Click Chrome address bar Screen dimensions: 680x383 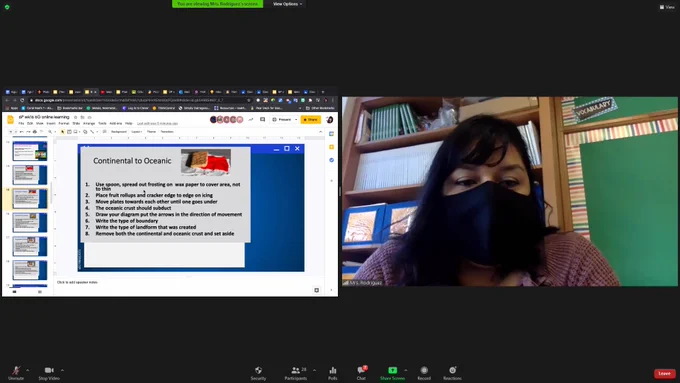[x=141, y=100]
